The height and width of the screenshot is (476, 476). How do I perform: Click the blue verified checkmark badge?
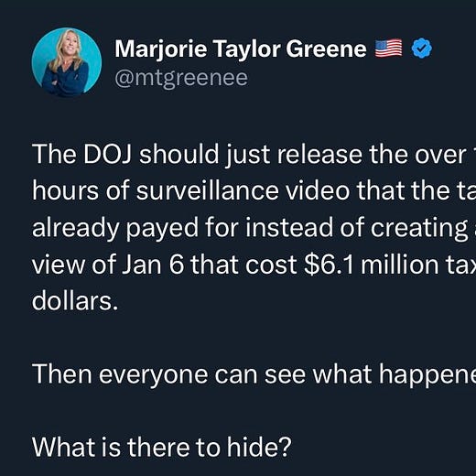[x=422, y=49]
